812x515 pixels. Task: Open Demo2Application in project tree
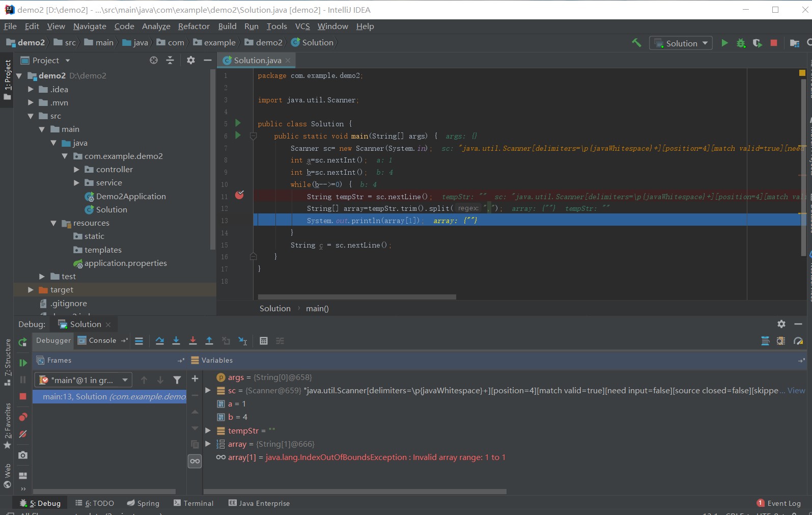(x=131, y=196)
